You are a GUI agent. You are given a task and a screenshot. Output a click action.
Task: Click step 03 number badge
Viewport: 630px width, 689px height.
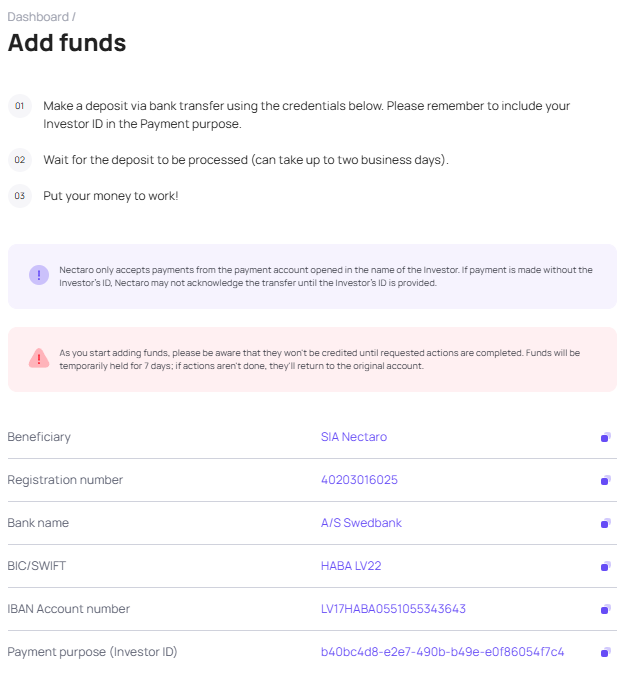20,196
